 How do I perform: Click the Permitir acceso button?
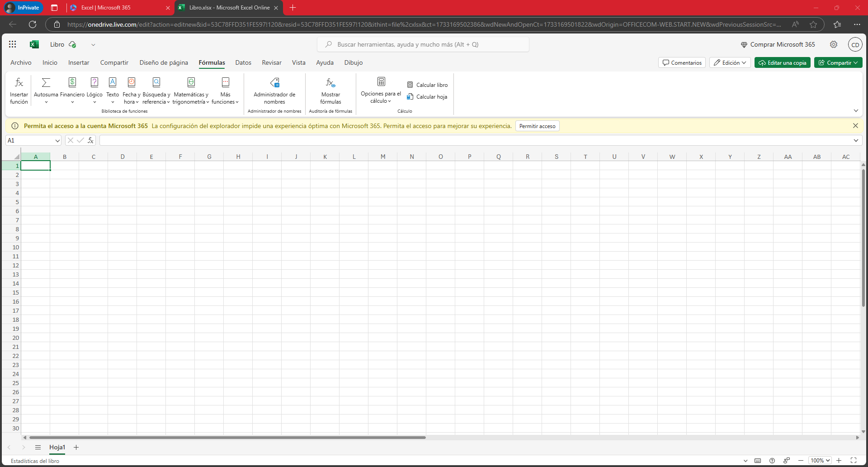pyautogui.click(x=537, y=126)
